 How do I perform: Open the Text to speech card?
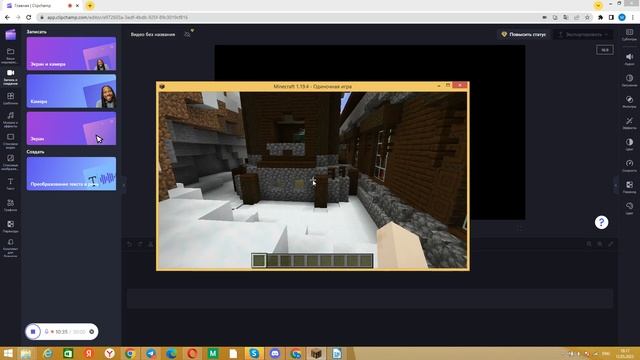[71, 173]
